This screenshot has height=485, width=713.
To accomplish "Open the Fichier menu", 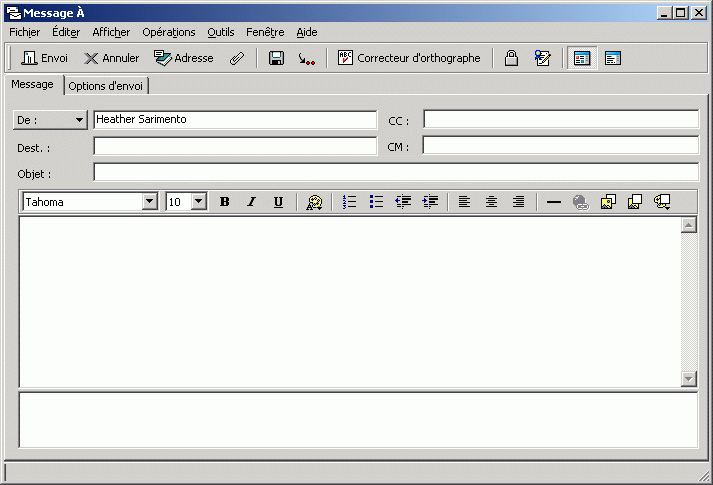I will coord(25,32).
